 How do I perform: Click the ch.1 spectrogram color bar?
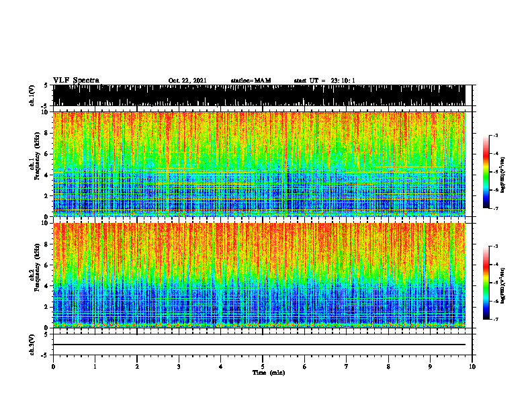point(486,172)
